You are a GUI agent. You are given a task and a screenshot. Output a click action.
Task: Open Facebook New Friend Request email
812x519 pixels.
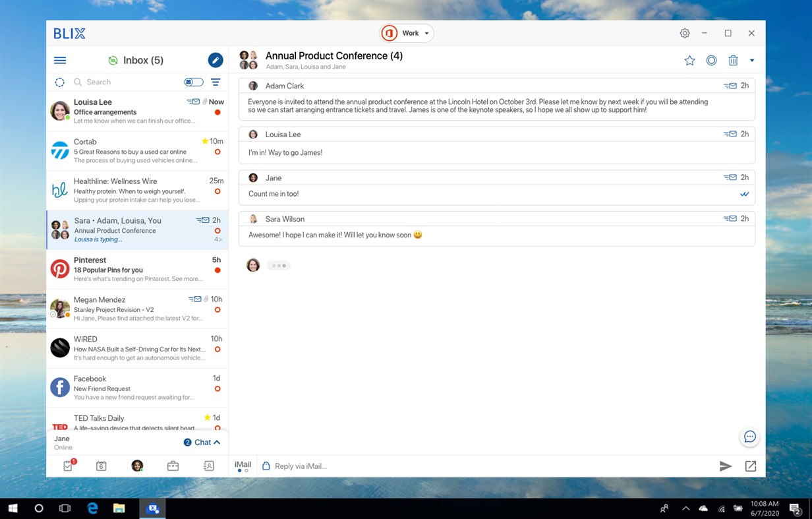[x=137, y=388]
